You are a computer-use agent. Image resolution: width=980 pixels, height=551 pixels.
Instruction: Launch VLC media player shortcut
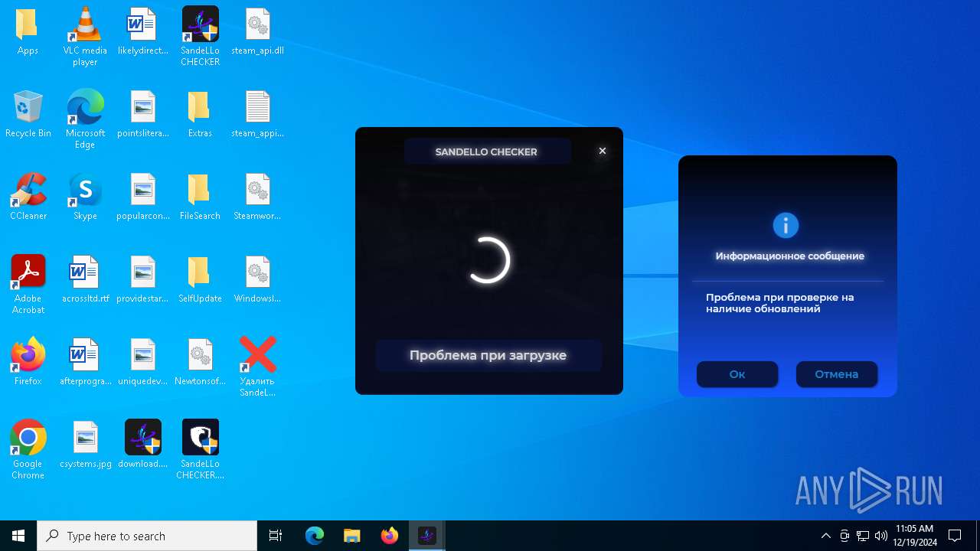click(85, 36)
